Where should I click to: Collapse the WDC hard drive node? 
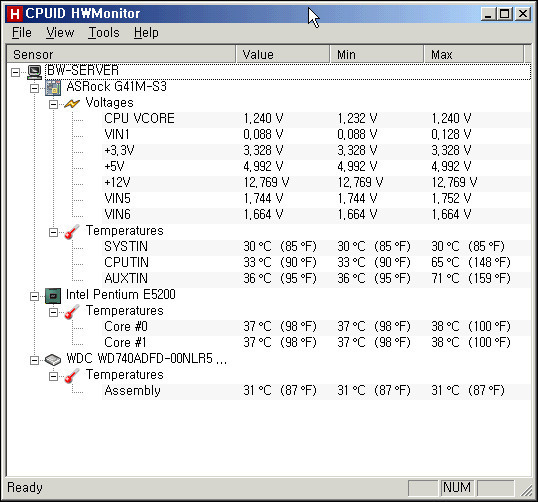point(34,360)
